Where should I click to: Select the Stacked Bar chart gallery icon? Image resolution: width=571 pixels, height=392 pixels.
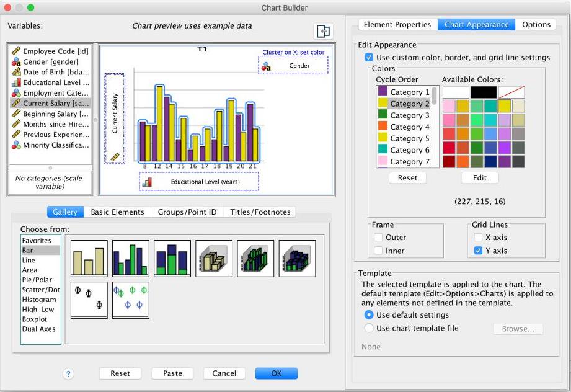[172, 258]
